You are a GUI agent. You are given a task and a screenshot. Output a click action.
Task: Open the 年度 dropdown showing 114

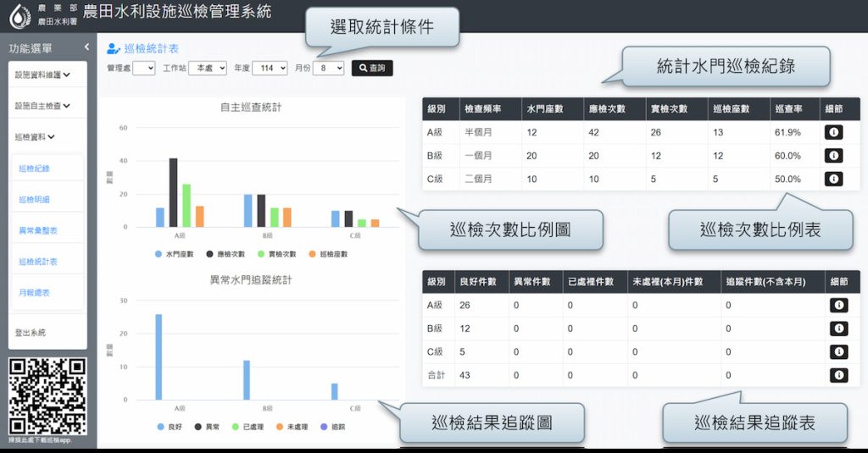coord(270,68)
